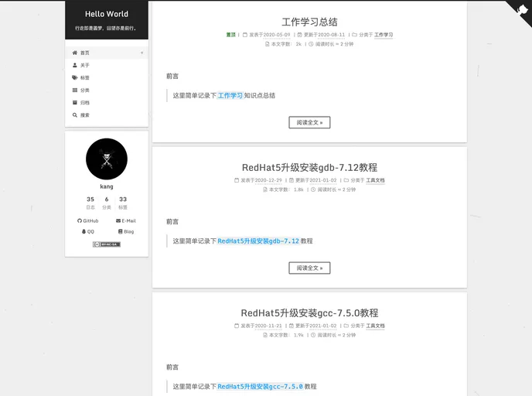The height and width of the screenshot is (396, 532).
Task: Click the GitHub corner icon at top right
Action: point(518,12)
